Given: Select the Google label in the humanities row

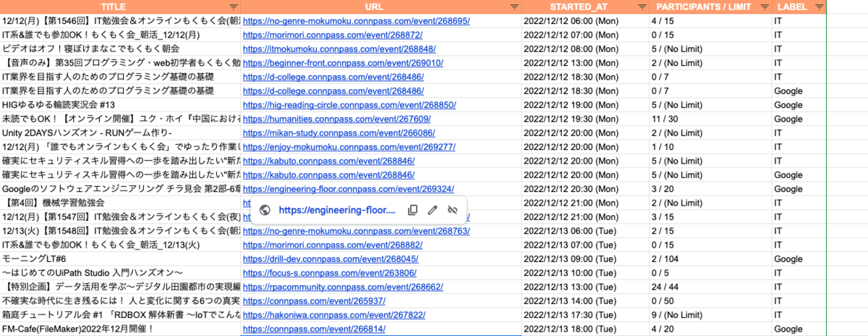Looking at the screenshot, I should pos(799,119).
